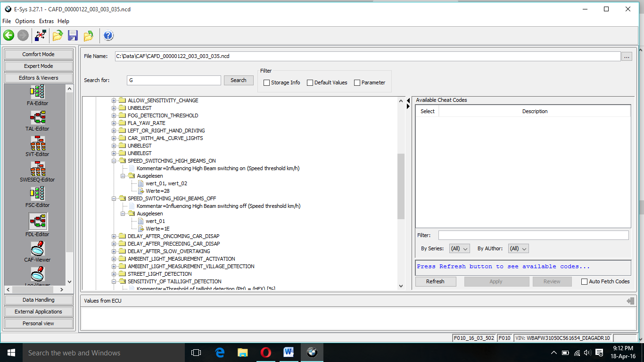Click the folder icon next to the save icon
The image size is (644, 362).
88,35
